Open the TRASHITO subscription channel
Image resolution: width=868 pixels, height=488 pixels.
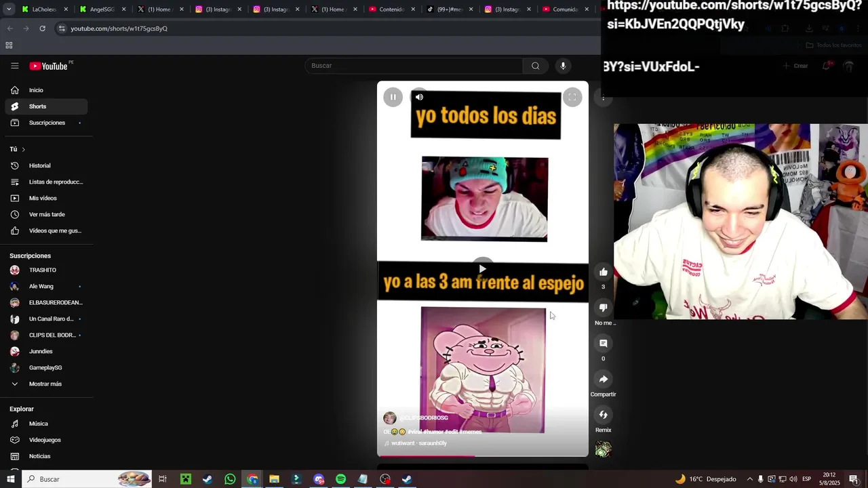46,270
